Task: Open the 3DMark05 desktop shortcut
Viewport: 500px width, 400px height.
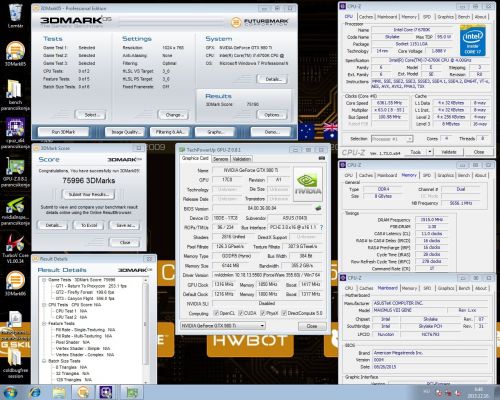Action: [x=15, y=54]
